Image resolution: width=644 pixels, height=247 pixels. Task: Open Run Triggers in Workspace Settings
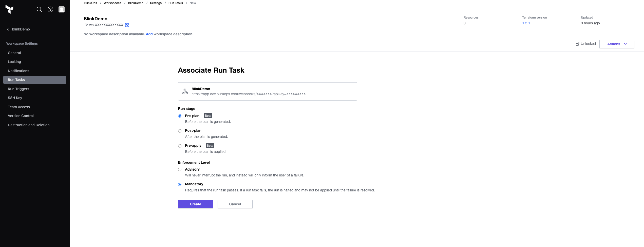pos(18,89)
